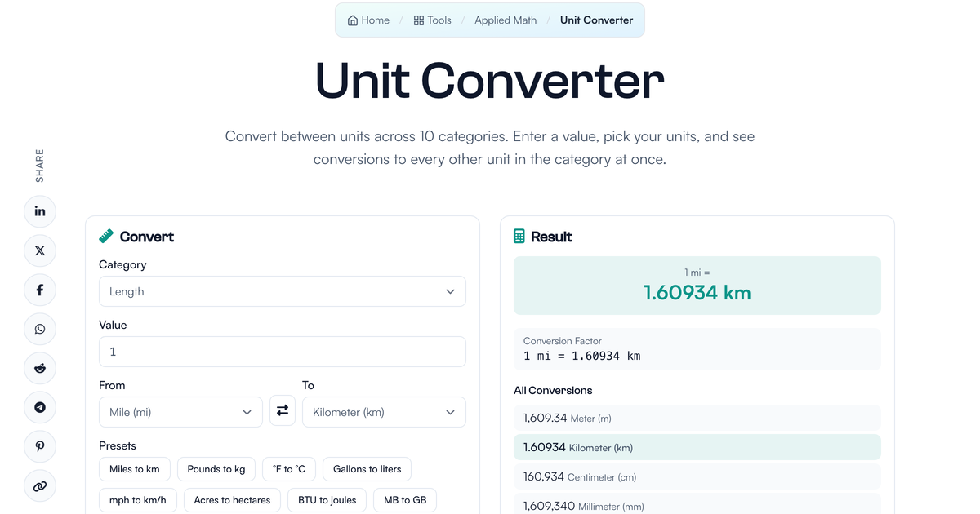The width and height of the screenshot is (980, 514).
Task: Open Tools breadcrumb link
Action: pos(432,20)
